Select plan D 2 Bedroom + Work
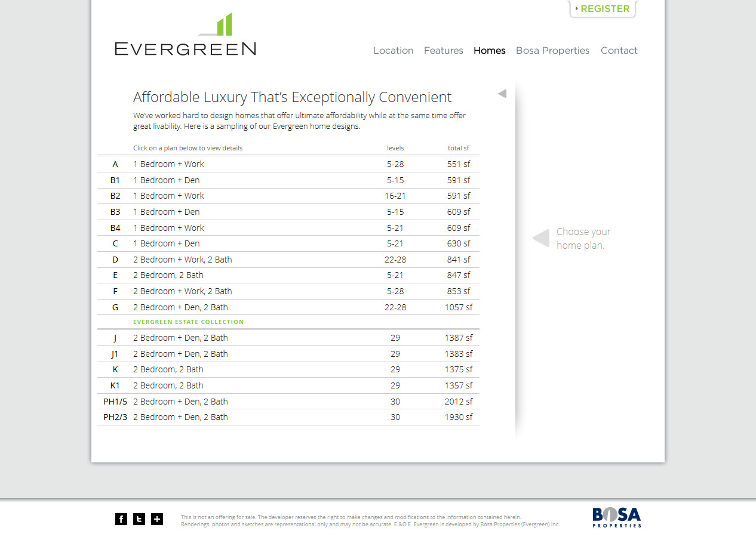The image size is (756, 537). (288, 260)
